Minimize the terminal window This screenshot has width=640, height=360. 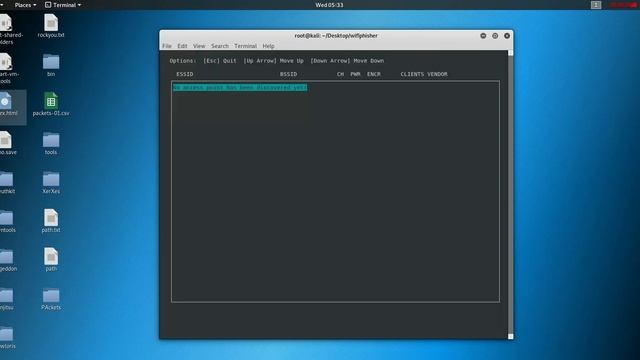pyautogui.click(x=483, y=36)
